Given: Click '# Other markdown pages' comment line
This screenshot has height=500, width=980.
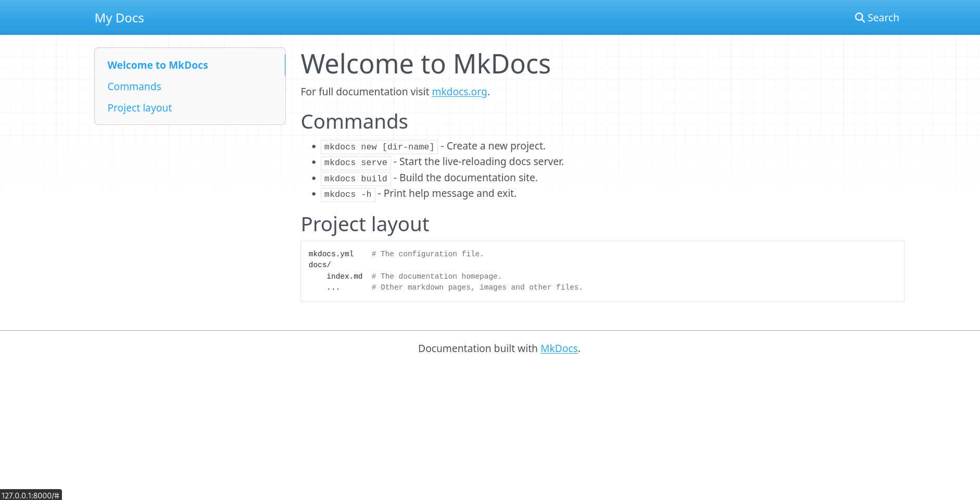Looking at the screenshot, I should point(477,287).
